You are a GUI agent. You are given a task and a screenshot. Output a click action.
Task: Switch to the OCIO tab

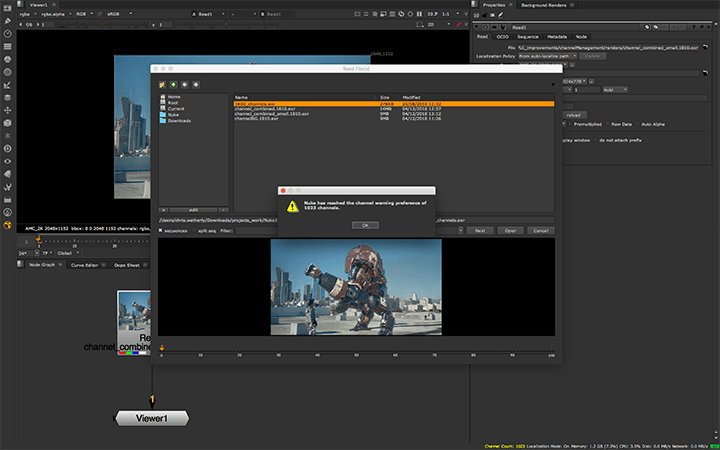tap(502, 37)
